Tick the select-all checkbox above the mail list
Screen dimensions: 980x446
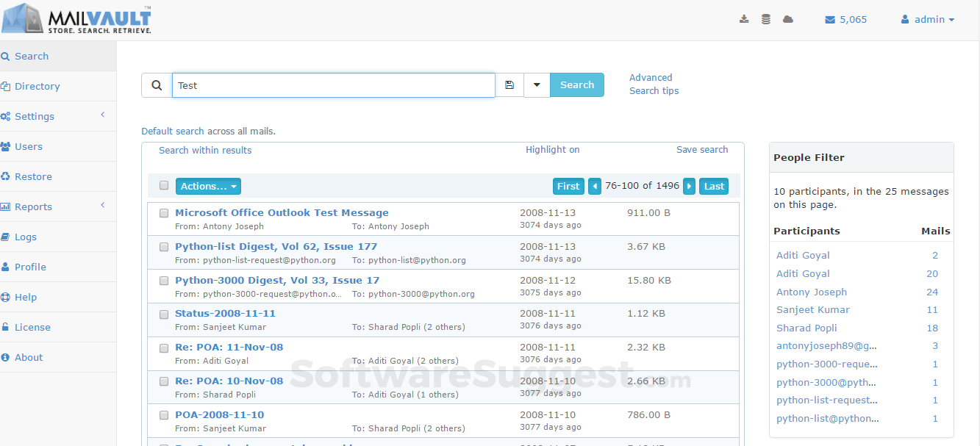pos(163,185)
